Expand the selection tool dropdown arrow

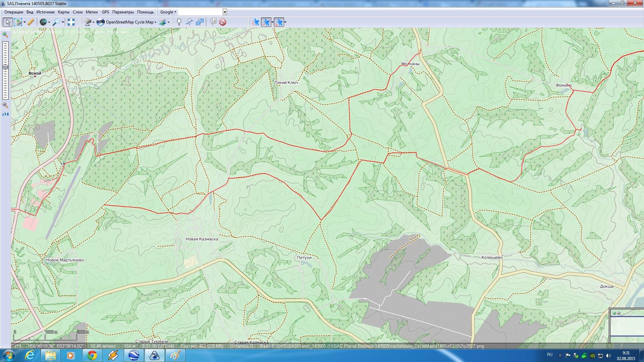coord(24,22)
